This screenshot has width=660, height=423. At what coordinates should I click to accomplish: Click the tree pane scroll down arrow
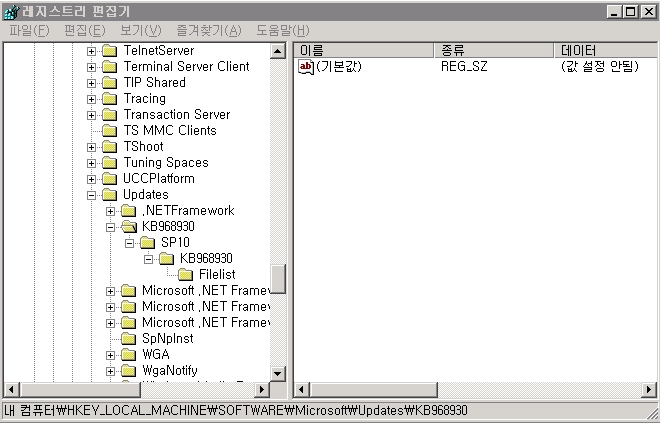[278, 373]
